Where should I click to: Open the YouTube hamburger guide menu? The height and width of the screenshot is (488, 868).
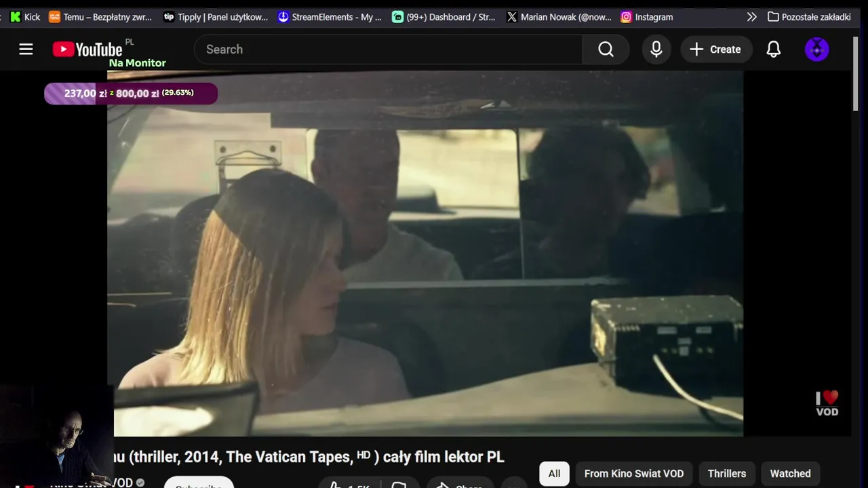26,49
